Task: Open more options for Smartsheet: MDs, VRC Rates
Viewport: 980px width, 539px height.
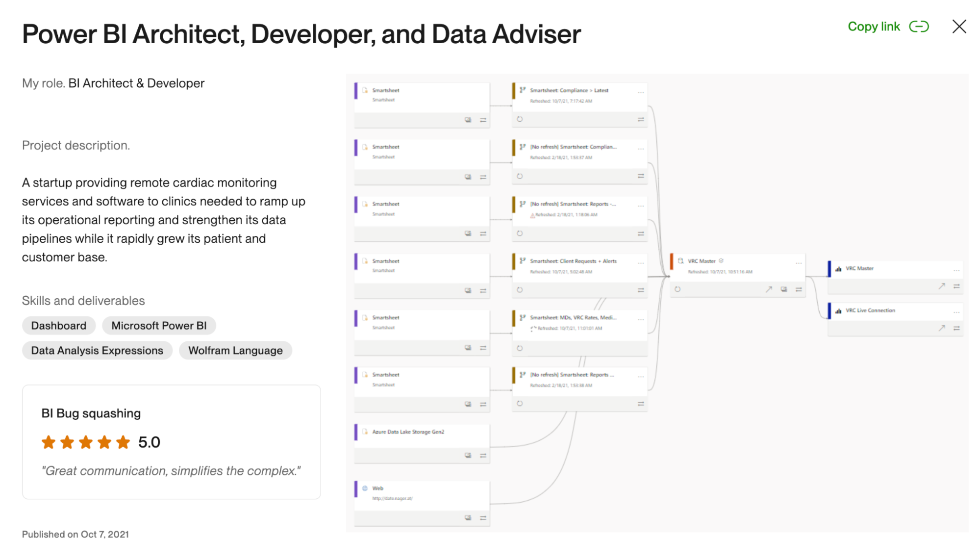Action: click(640, 319)
